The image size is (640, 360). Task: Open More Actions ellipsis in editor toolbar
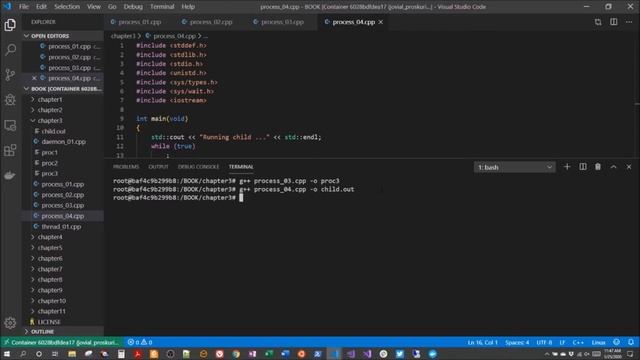click(x=629, y=22)
